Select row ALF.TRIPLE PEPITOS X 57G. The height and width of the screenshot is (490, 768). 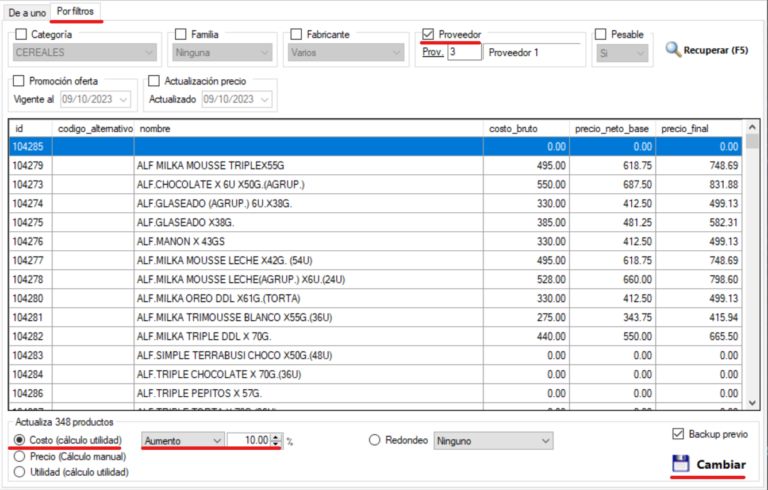[375, 393]
